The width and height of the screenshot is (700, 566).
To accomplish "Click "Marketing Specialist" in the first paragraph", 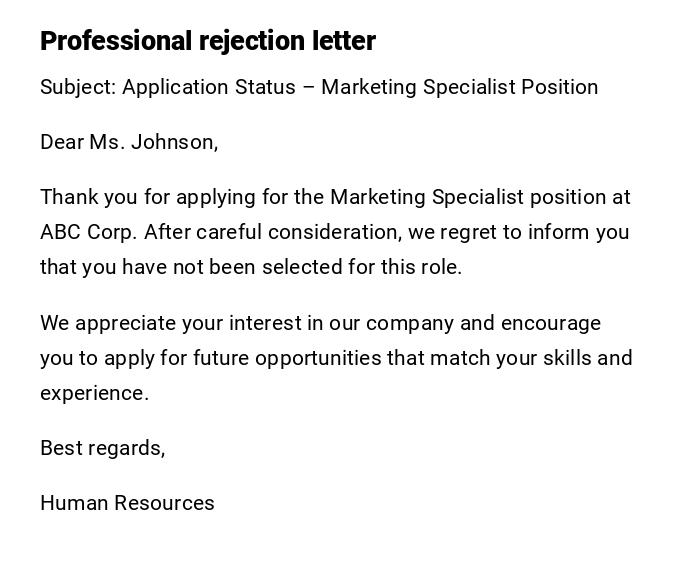I will coord(414,197).
